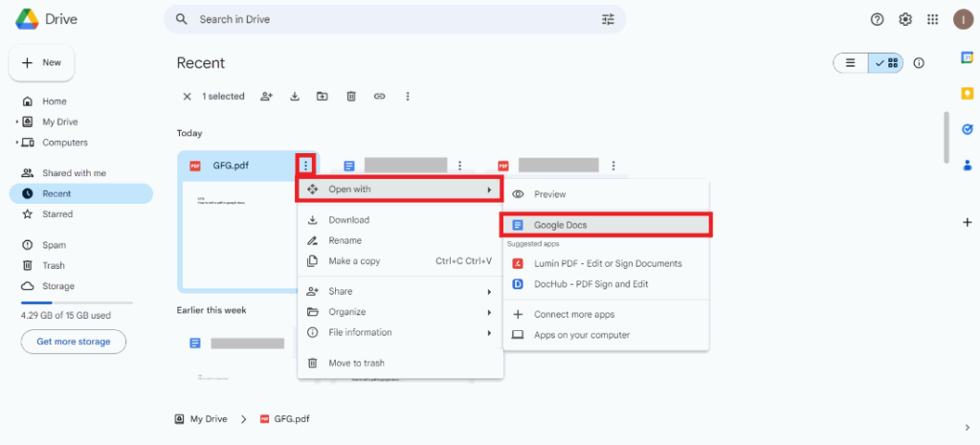Expand the File information submenu

pos(400,332)
